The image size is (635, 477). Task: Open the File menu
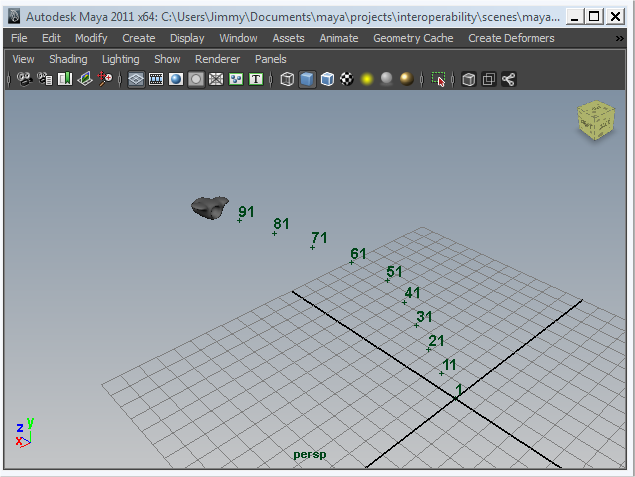(19, 38)
